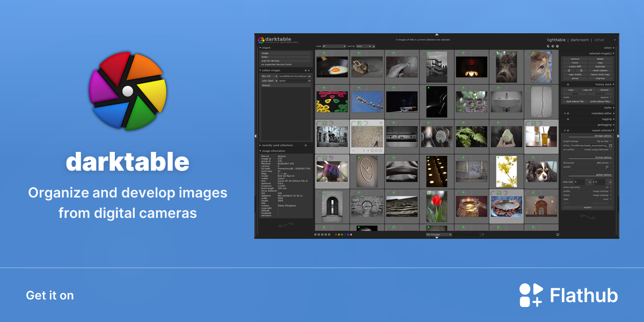Open the view filter 'all' dropdown
Screen dimensions: 644x322
[334, 46]
